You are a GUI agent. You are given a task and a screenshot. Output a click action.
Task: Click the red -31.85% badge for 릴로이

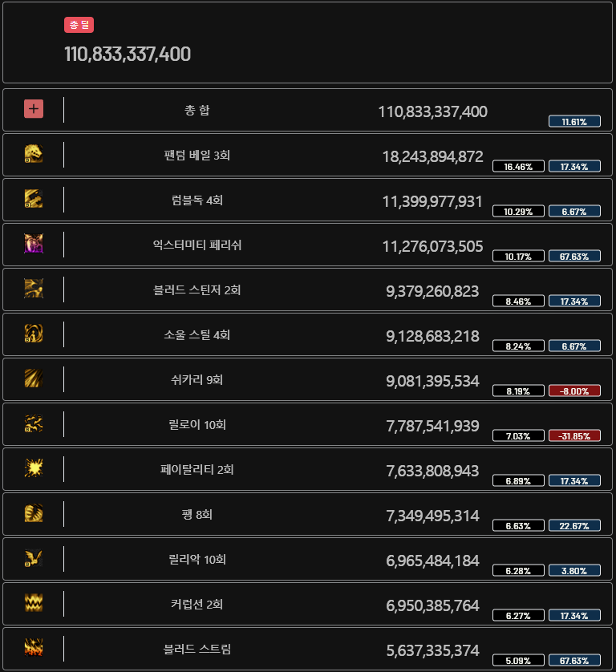click(574, 436)
